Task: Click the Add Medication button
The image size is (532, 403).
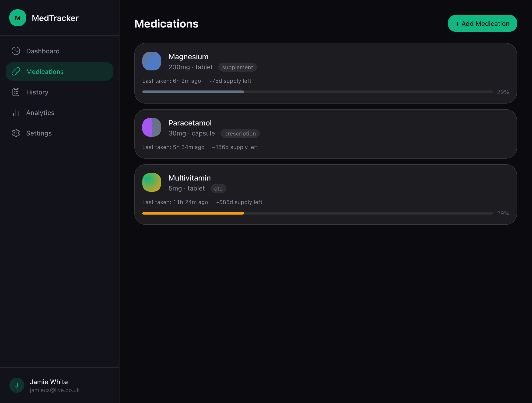Action: coord(482,23)
